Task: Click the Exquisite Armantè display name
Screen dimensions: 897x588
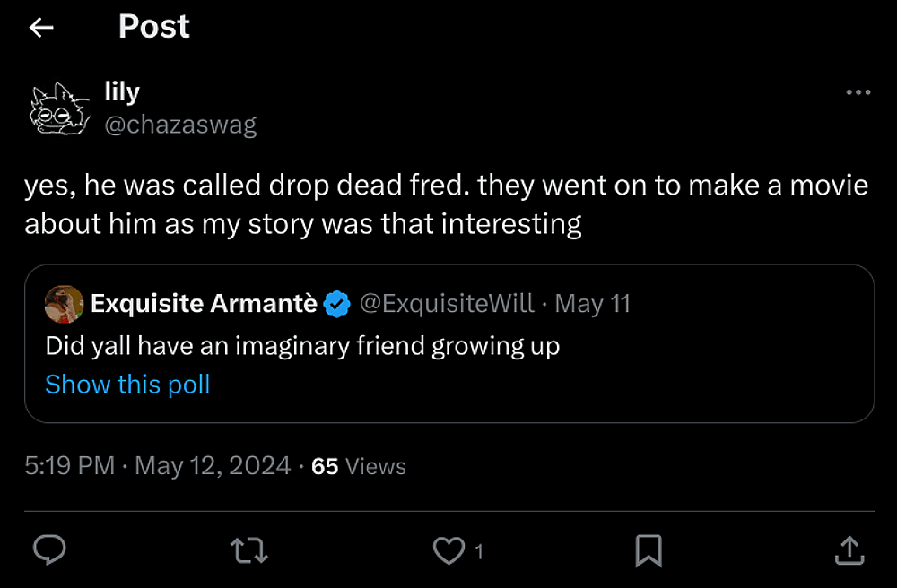Action: coord(204,304)
